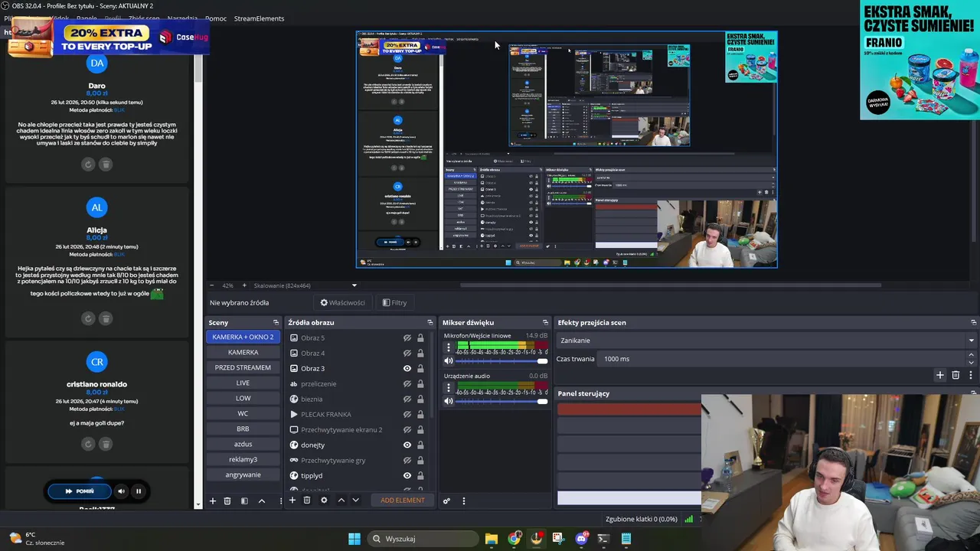Switch to the KAMERKA scene
Image resolution: width=980 pixels, height=551 pixels.
[243, 352]
